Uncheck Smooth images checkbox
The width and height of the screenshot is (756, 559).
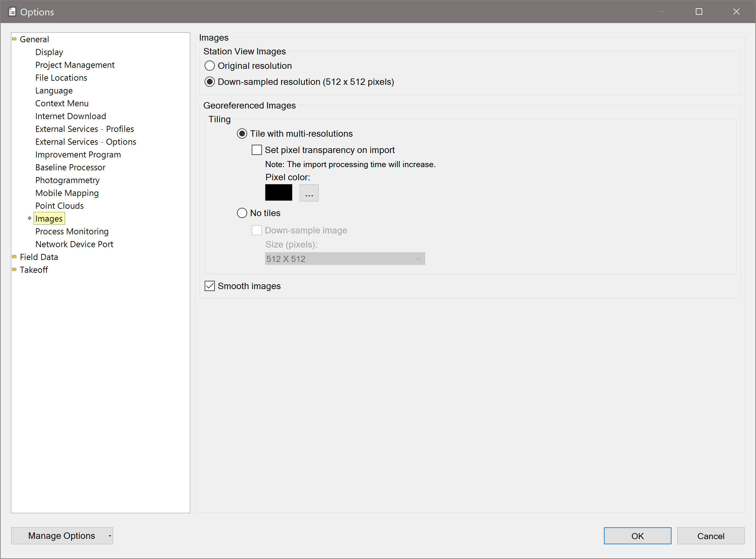pos(210,286)
